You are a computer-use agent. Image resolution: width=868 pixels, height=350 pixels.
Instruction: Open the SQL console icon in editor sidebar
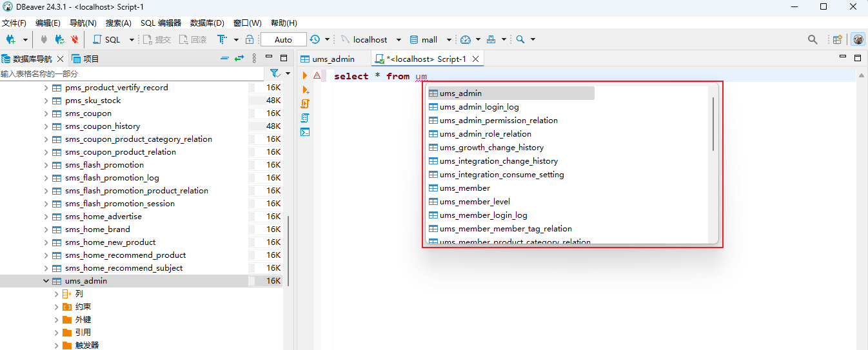305,132
